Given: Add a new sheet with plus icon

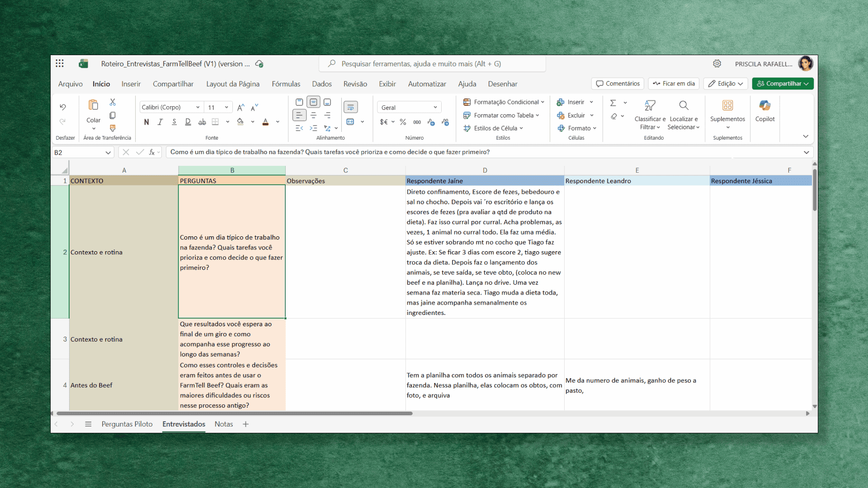Looking at the screenshot, I should 245,424.
